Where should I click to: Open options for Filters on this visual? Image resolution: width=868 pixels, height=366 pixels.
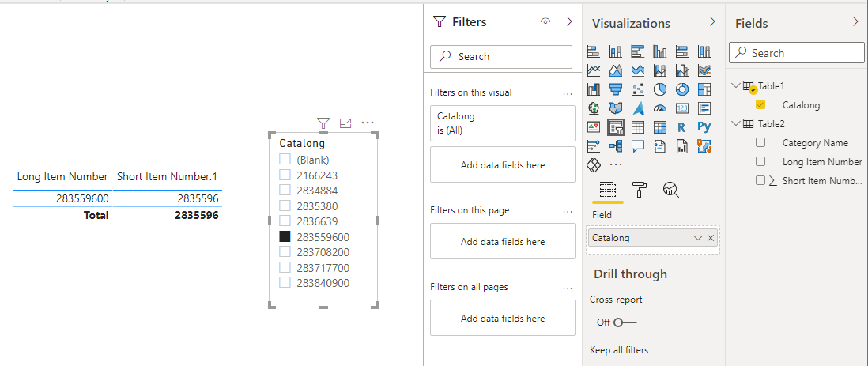coord(568,93)
